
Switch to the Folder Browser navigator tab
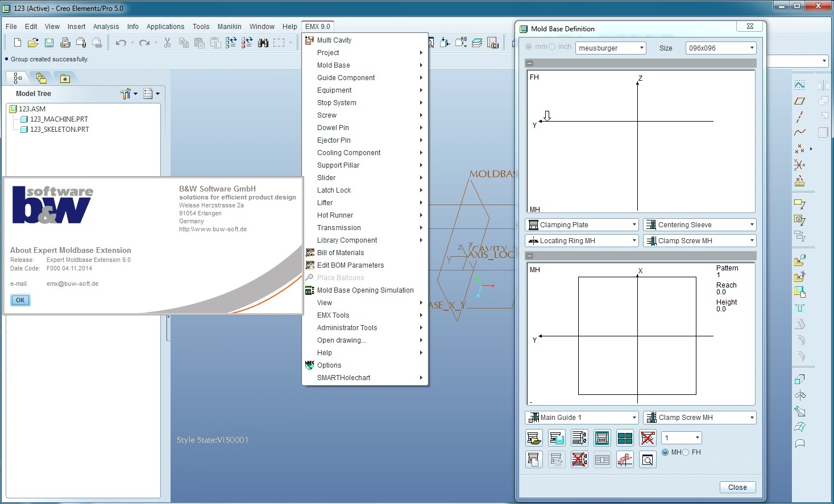pyautogui.click(x=41, y=78)
